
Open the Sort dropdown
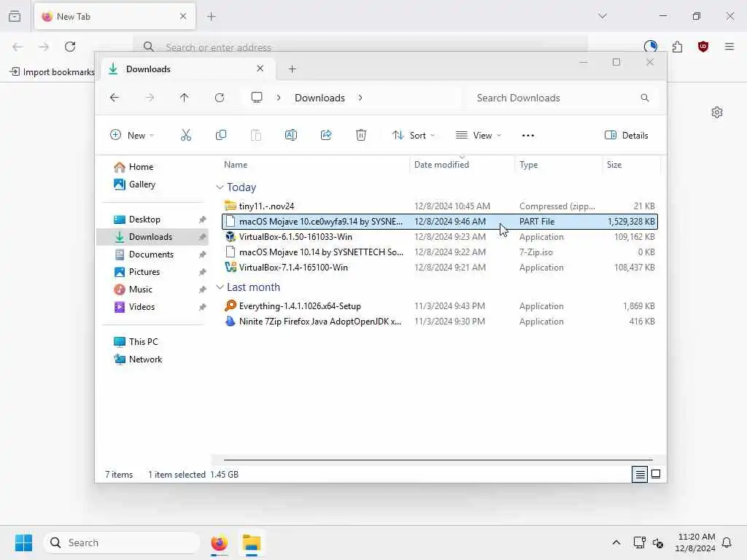(414, 135)
